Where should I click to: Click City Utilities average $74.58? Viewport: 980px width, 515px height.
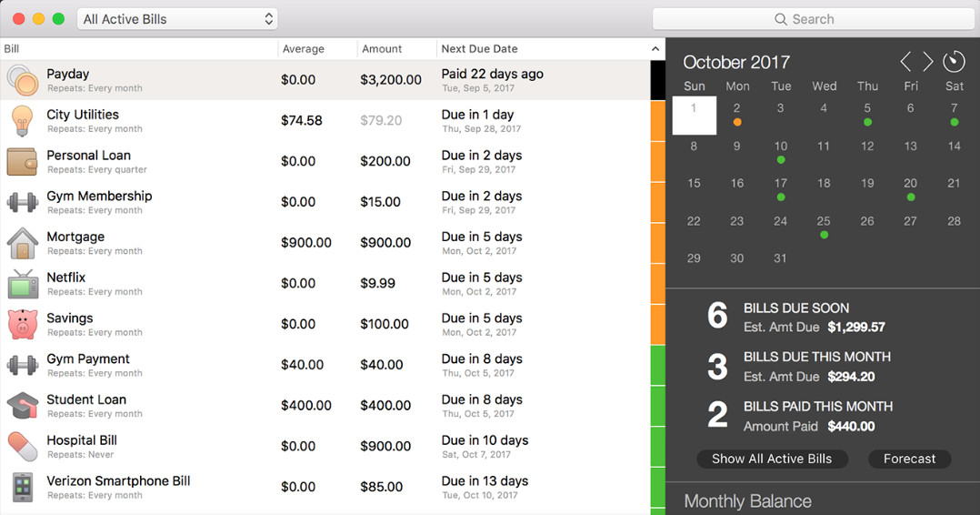(301, 121)
